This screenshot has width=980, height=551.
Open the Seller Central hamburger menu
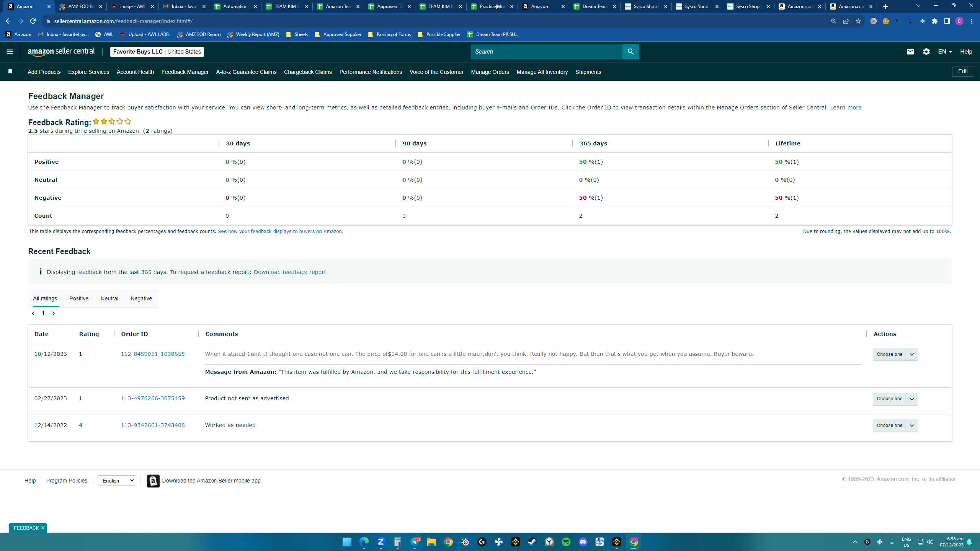point(10,52)
